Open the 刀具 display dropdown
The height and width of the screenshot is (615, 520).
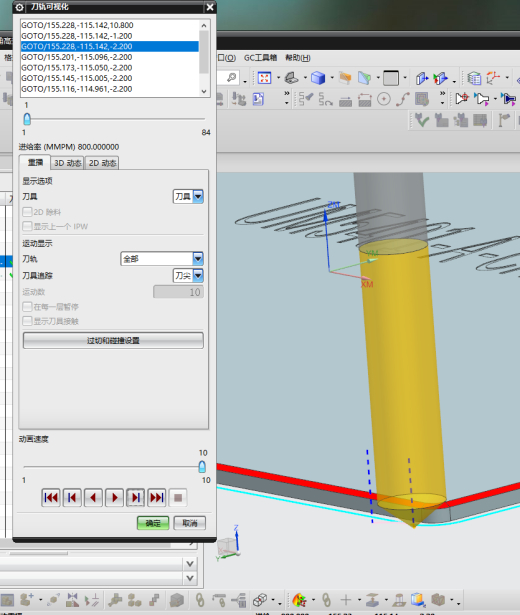click(x=188, y=196)
